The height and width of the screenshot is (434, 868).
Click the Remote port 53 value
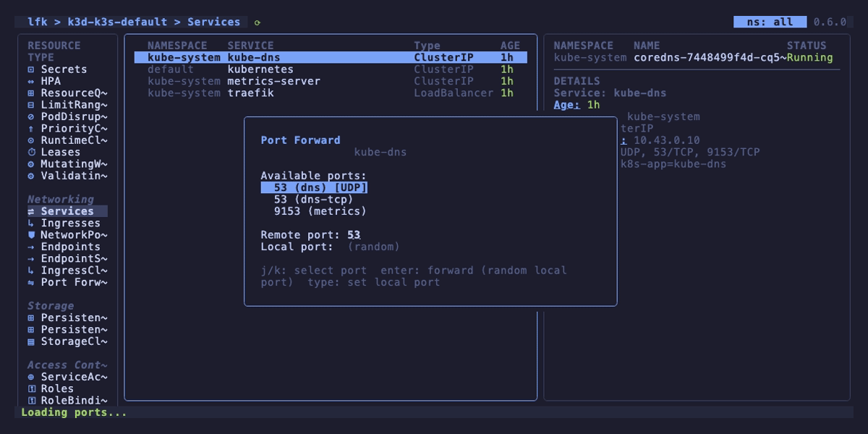pyautogui.click(x=354, y=235)
